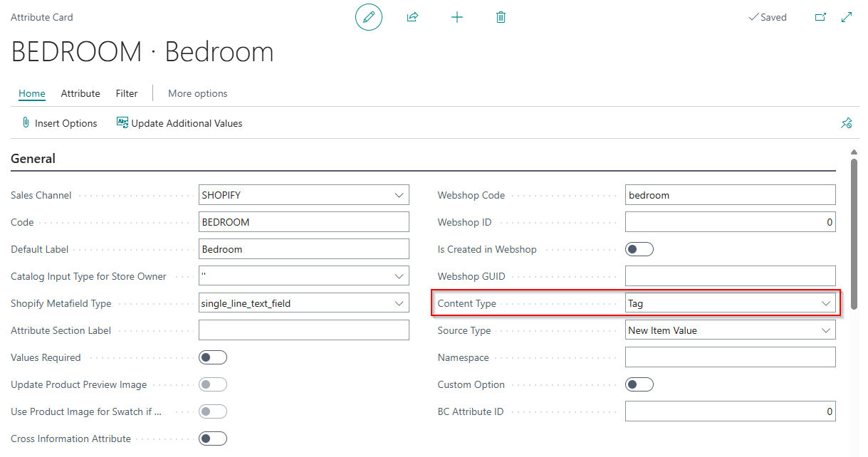Toggle Values Required switch
The height and width of the screenshot is (457, 868).
(x=213, y=357)
